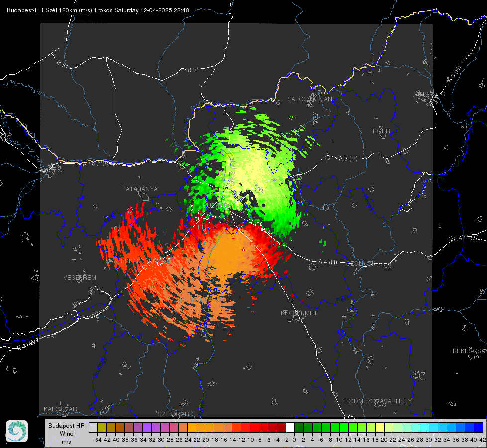Click the HÓDMEZŐVÁSÁRHELY city label
This screenshot has height=448, width=487.
click(x=378, y=401)
